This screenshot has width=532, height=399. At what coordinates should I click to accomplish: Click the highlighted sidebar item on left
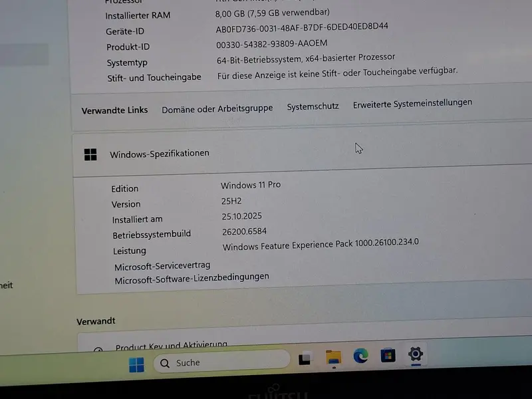24,55
